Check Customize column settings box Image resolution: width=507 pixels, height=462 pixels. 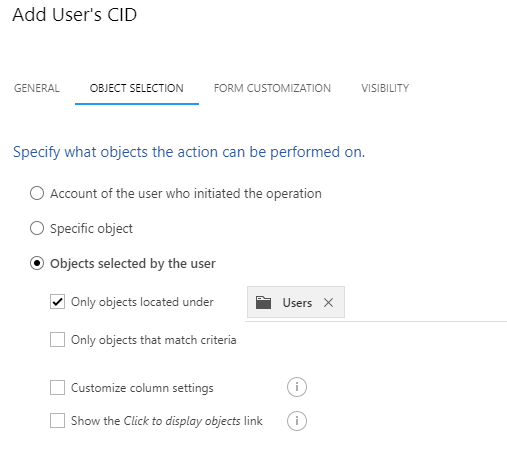point(57,388)
